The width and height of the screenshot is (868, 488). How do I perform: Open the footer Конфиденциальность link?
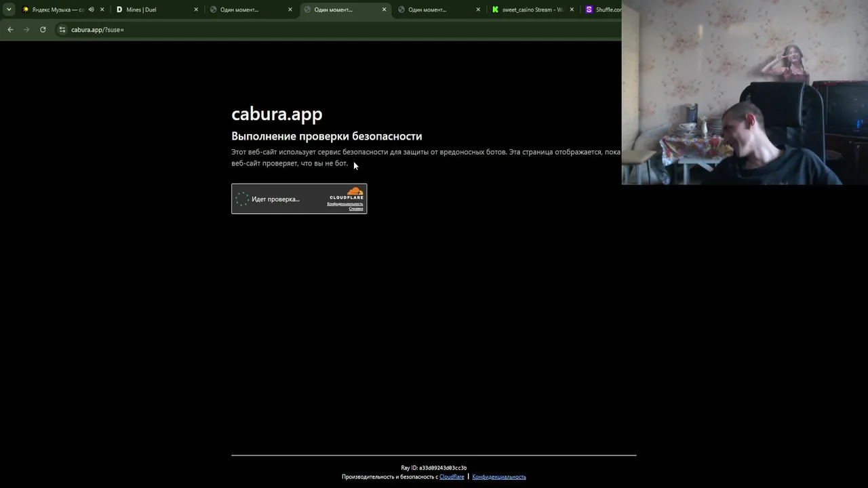pyautogui.click(x=499, y=477)
